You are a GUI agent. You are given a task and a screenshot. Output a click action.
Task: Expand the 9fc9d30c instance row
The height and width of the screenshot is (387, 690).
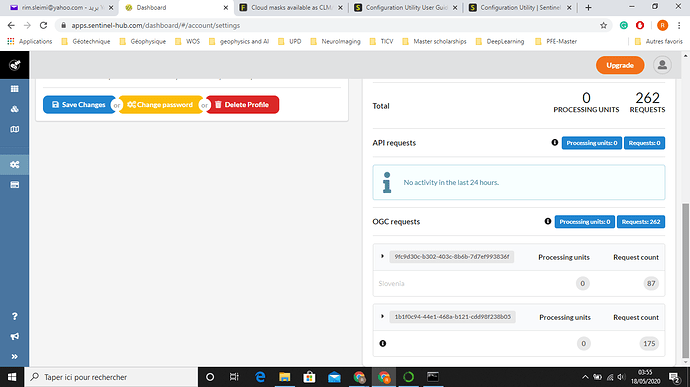click(382, 256)
